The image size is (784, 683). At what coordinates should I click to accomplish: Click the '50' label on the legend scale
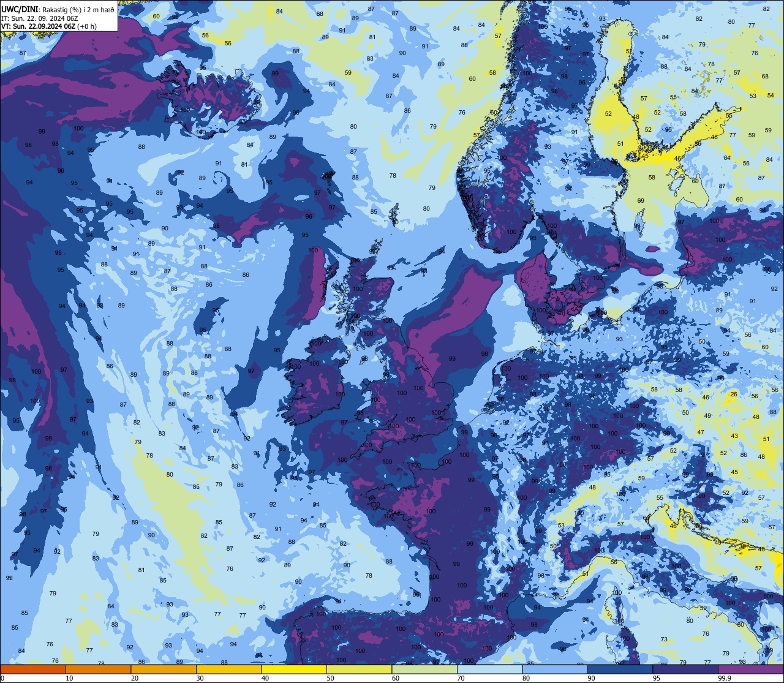pyautogui.click(x=330, y=678)
